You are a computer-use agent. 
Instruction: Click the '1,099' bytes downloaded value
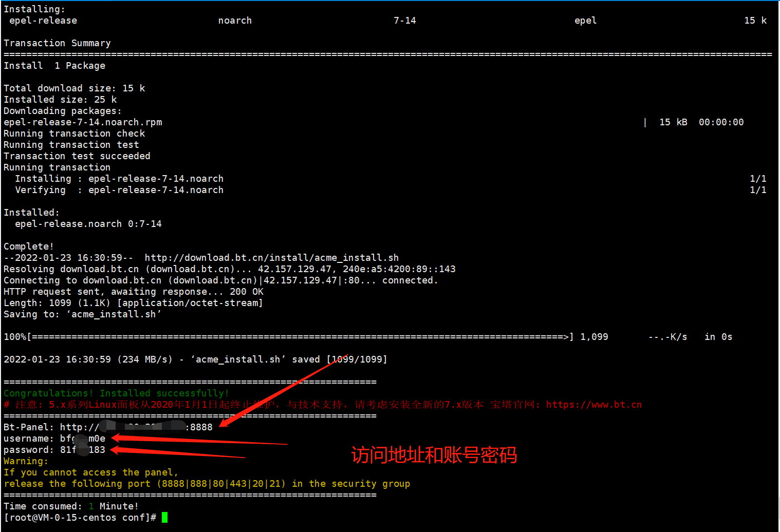594,337
